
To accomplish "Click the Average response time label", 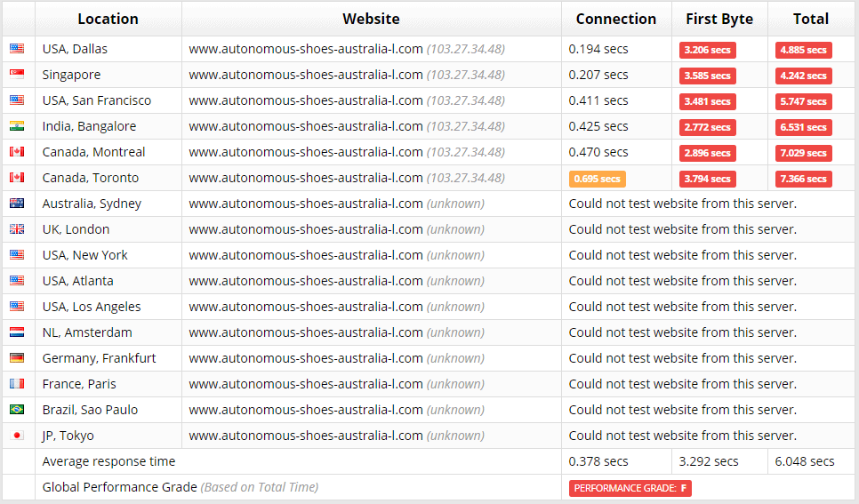I will coord(108,461).
